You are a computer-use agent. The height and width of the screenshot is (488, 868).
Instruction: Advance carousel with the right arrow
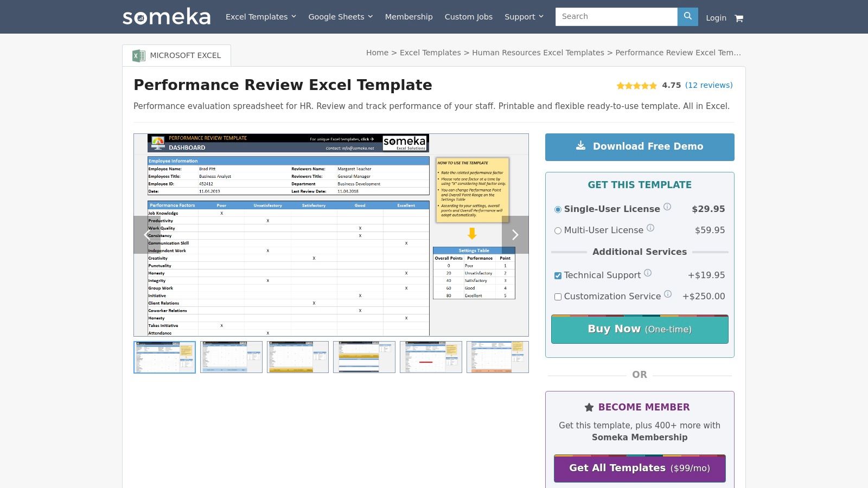pos(515,235)
